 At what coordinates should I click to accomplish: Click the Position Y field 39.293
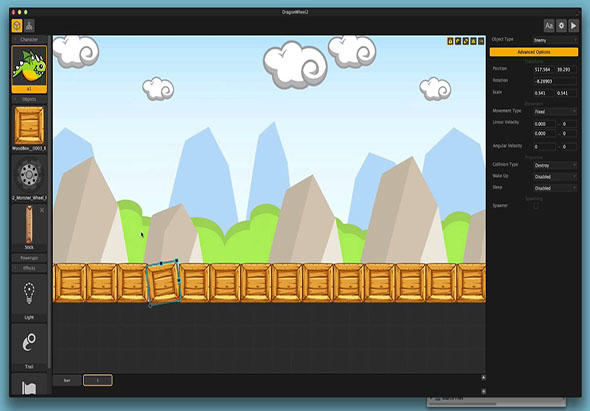(x=566, y=70)
